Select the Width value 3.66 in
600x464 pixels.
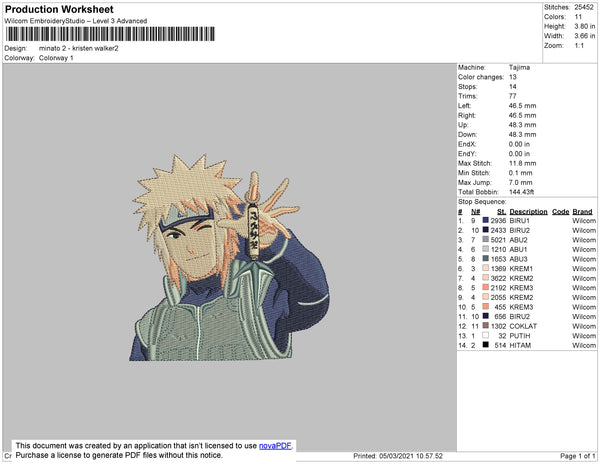coord(584,36)
